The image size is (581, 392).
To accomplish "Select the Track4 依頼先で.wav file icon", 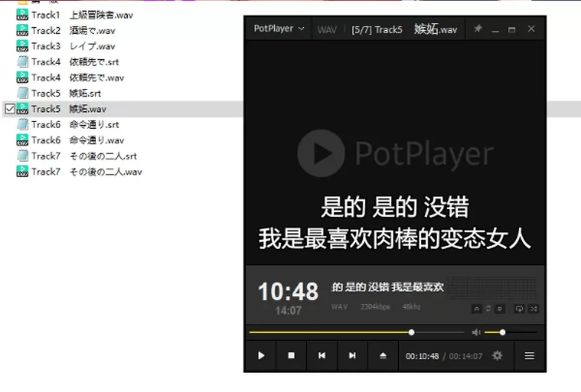I will click(x=22, y=77).
